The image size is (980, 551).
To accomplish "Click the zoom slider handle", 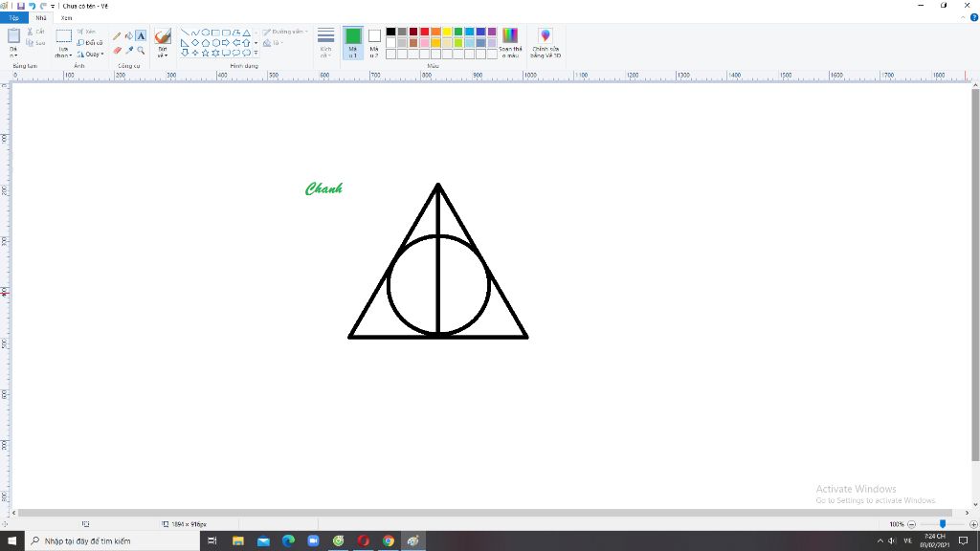I will [x=943, y=524].
